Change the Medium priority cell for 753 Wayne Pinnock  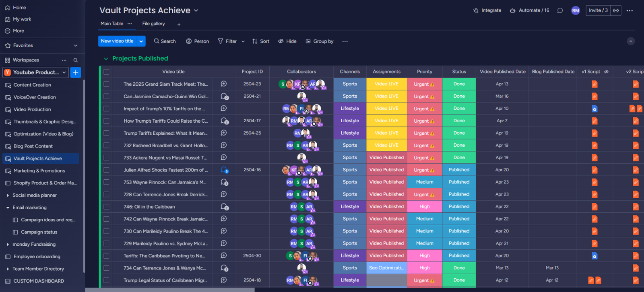pyautogui.click(x=424, y=182)
